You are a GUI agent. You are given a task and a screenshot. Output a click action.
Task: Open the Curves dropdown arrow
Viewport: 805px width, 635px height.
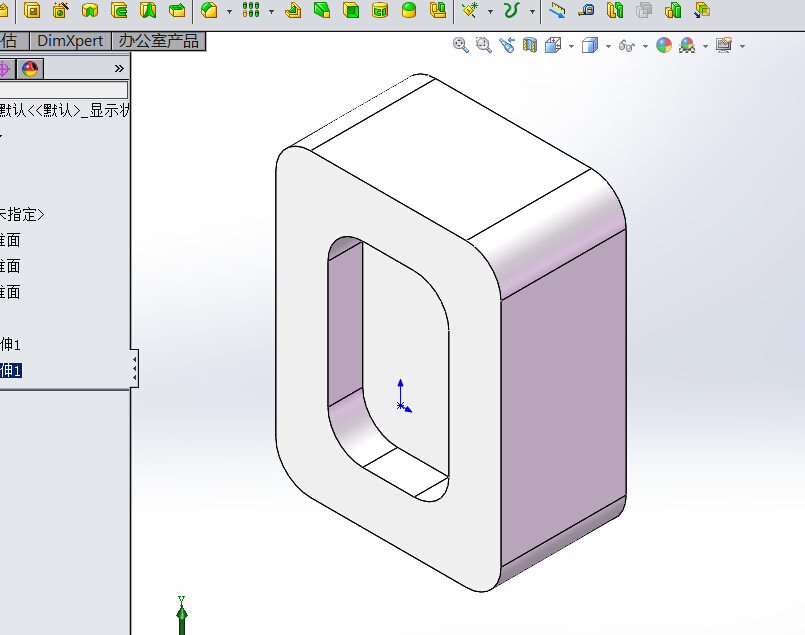click(x=532, y=11)
